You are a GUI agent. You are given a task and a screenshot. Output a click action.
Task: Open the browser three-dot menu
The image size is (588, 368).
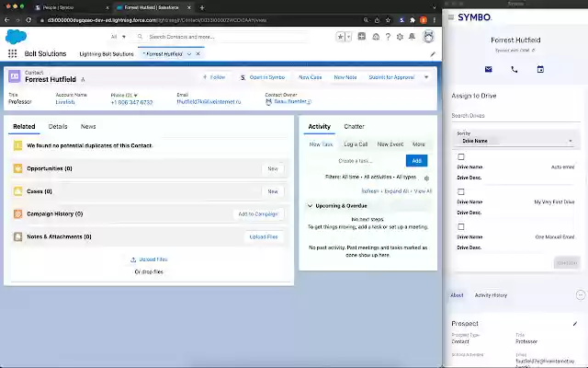click(435, 20)
